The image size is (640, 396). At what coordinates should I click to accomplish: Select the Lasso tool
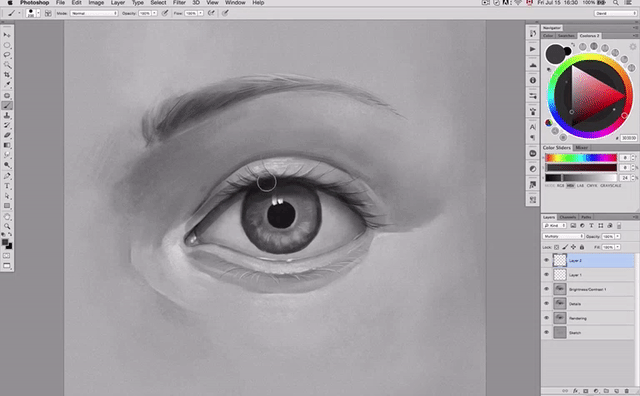pos(7,55)
